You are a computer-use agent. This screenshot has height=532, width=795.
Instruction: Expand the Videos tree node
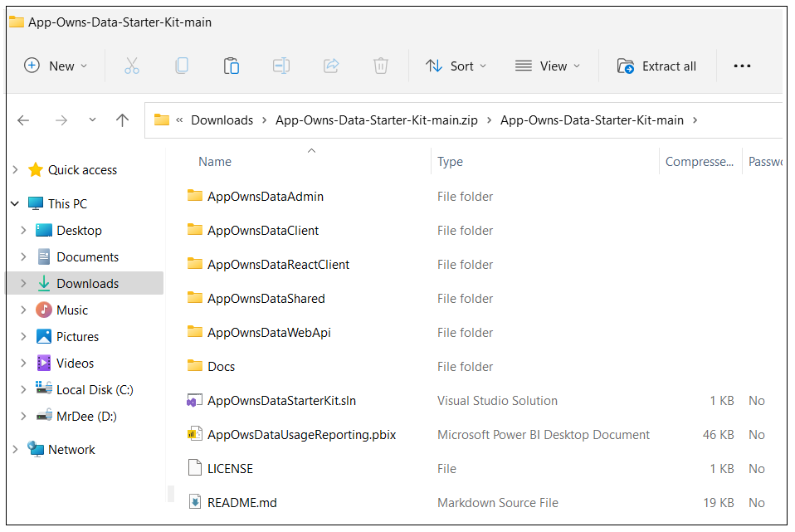click(x=23, y=364)
